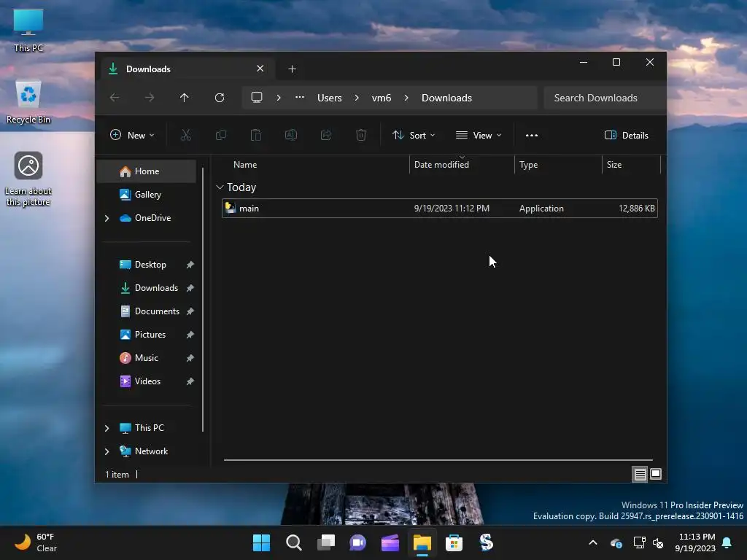Open Videos quick access folder
The height and width of the screenshot is (560, 747).
(147, 381)
